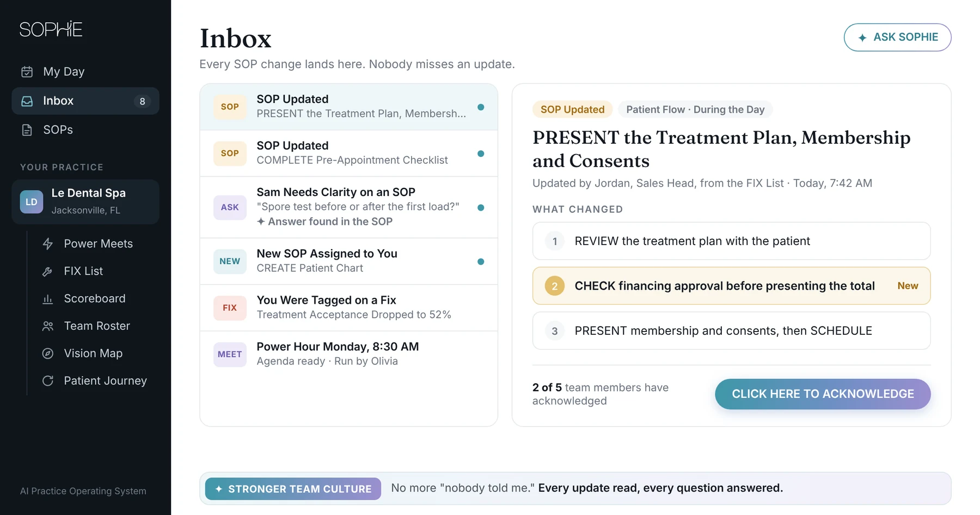Click the SOPHIE logo
The height and width of the screenshot is (515, 980).
[x=51, y=29]
